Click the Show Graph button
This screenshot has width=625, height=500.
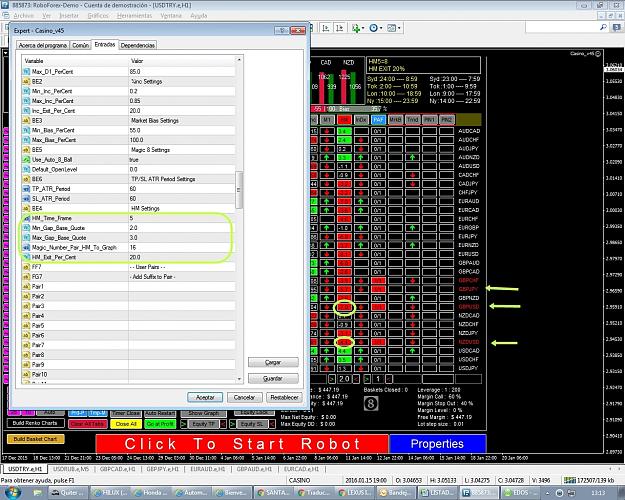(x=203, y=413)
